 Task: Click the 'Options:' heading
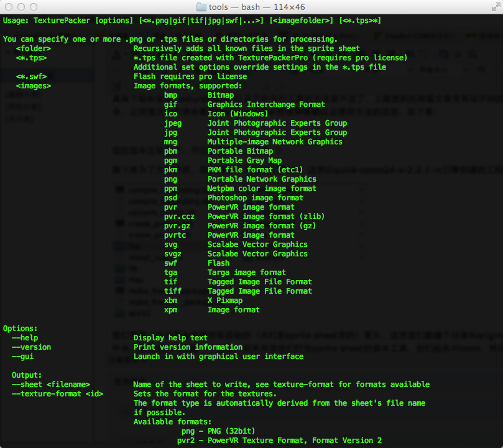pyautogui.click(x=21, y=329)
